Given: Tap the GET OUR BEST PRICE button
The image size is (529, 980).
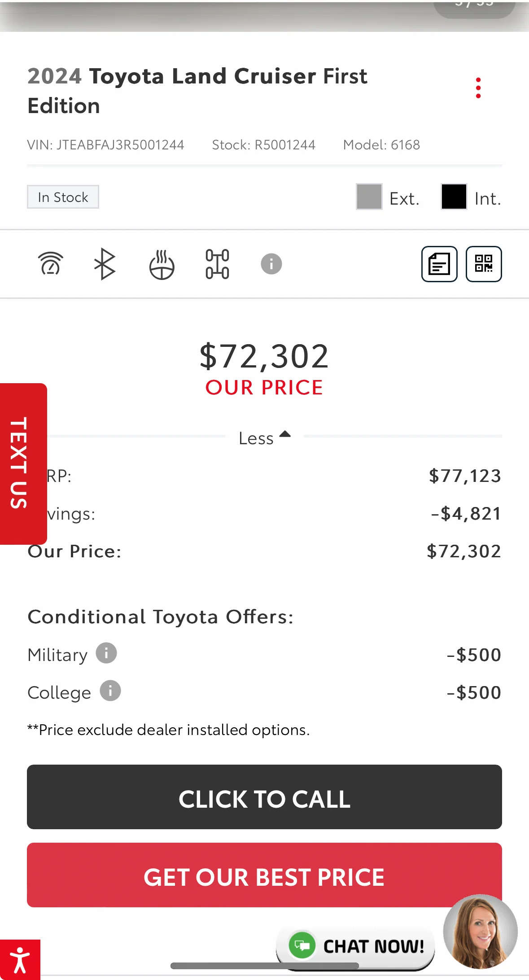Looking at the screenshot, I should point(264,875).
